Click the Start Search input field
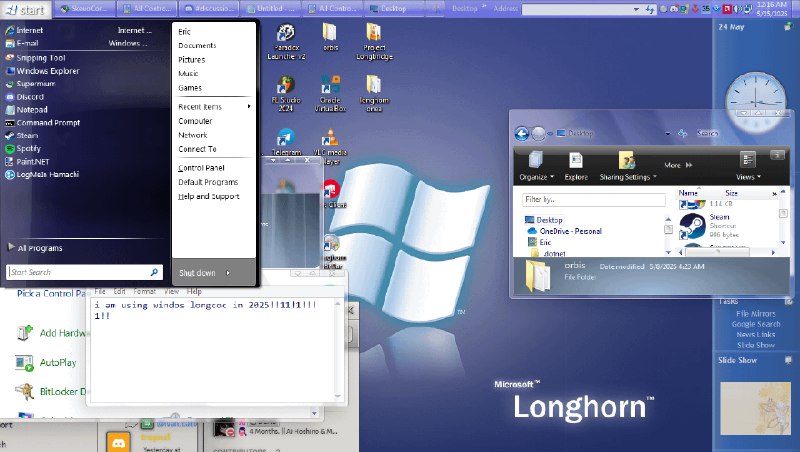The height and width of the screenshot is (452, 800). (84, 272)
